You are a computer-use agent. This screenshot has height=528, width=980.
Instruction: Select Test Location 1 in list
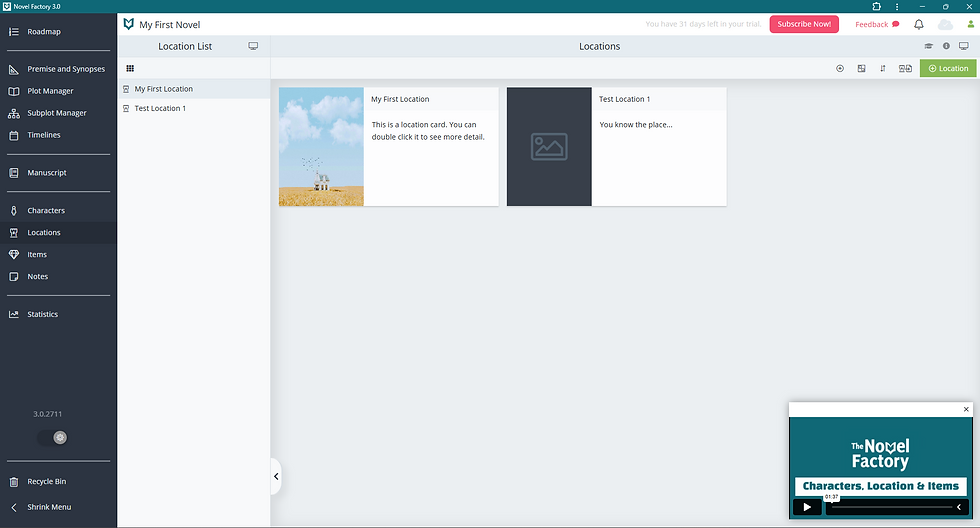(x=194, y=108)
